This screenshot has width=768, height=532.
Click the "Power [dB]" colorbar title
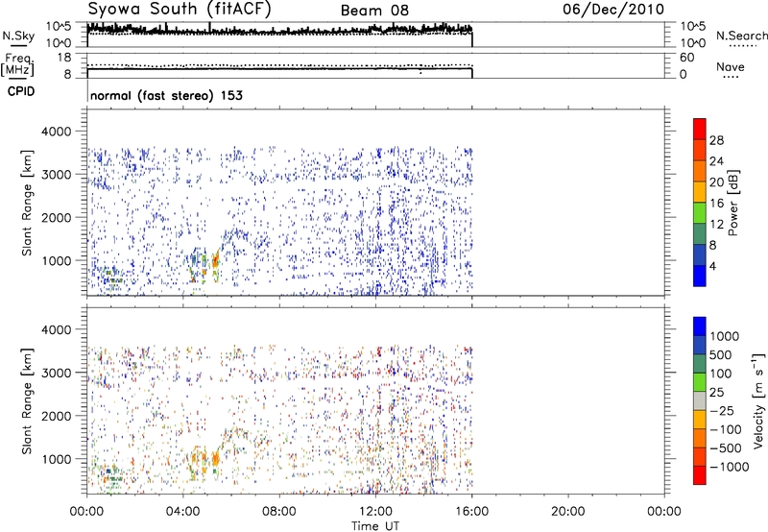point(732,204)
